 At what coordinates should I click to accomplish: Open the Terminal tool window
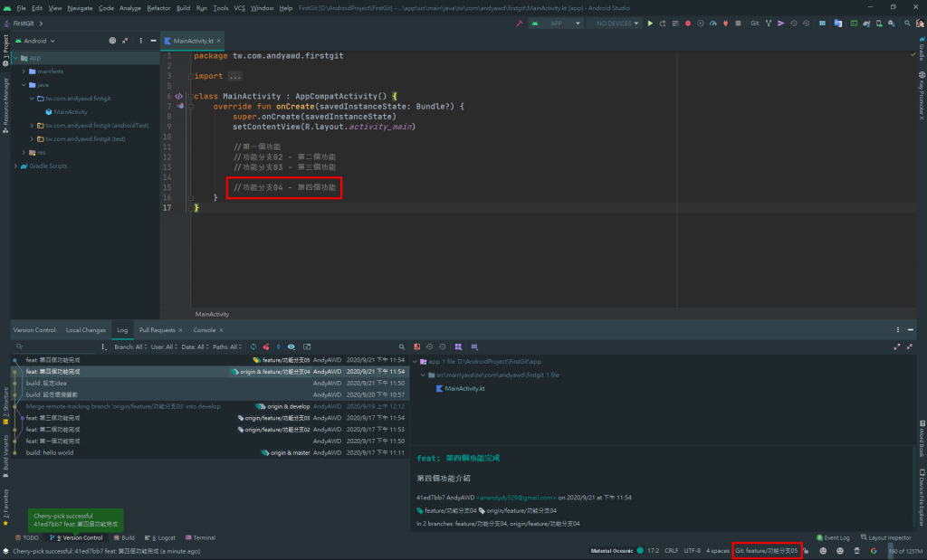coord(200,537)
